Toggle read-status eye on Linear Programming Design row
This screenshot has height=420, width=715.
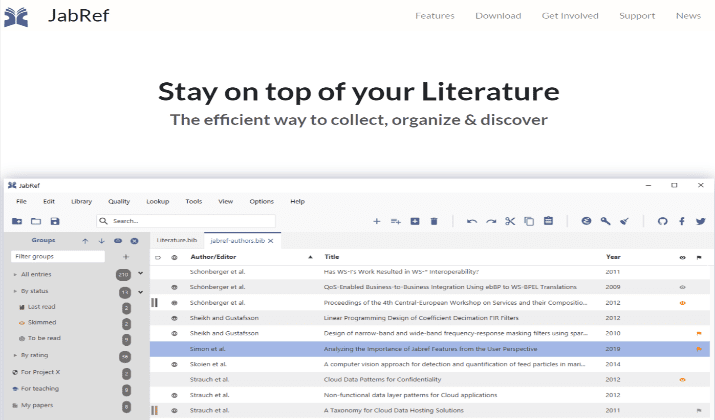point(174,318)
